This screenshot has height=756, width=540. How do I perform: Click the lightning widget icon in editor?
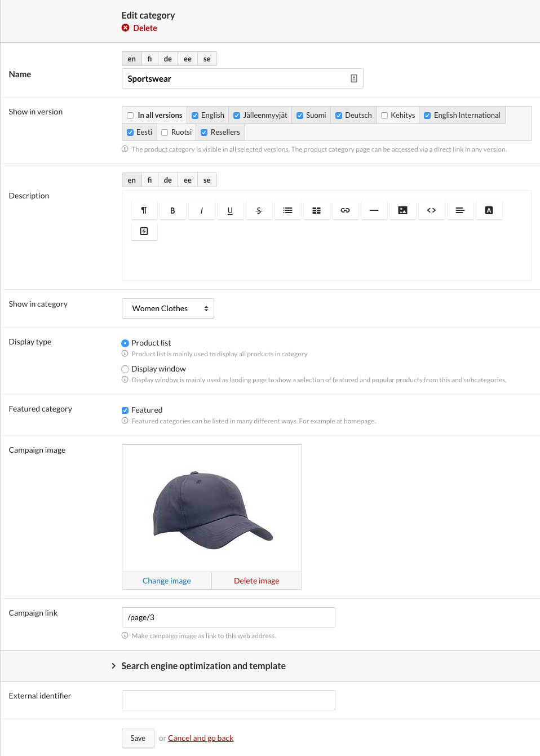144,231
